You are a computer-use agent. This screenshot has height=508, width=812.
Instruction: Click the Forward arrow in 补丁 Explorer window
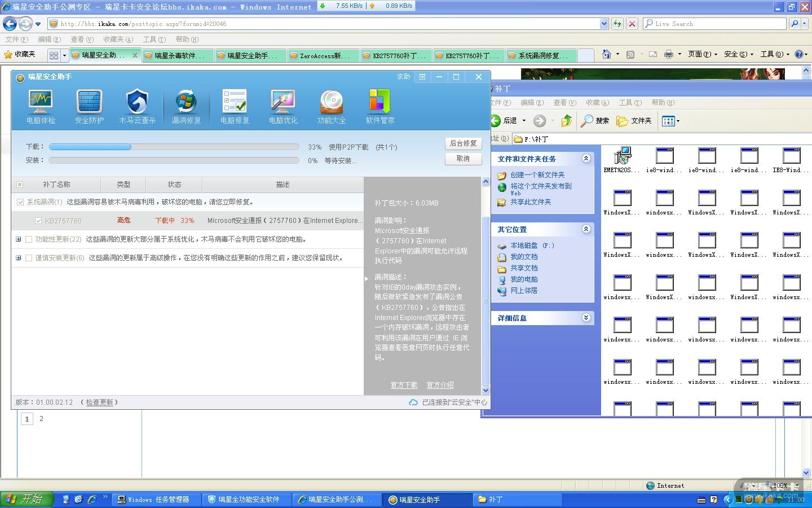[x=540, y=120]
